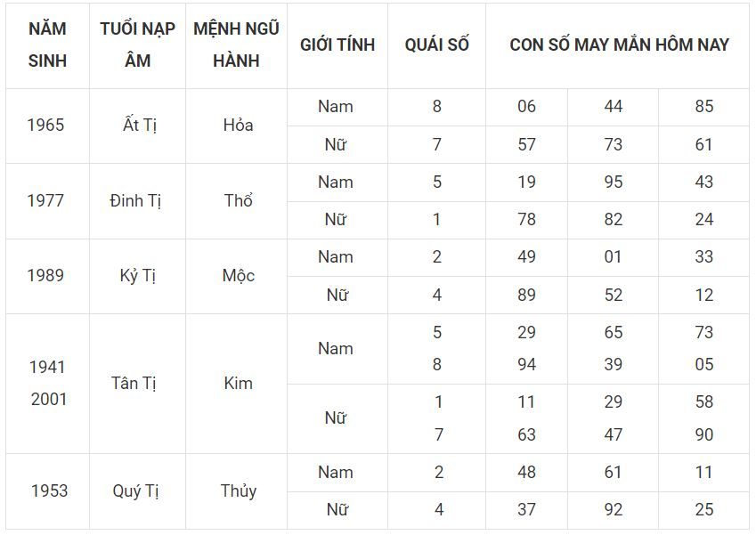
Task: Select the 'Hỏa' element cell
Action: [238, 126]
